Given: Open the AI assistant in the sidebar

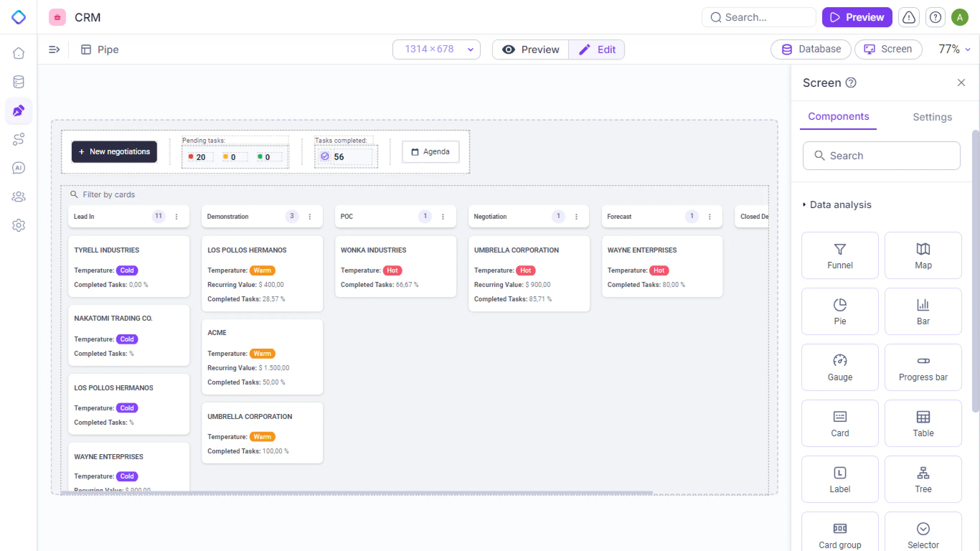Looking at the screenshot, I should pos(18,168).
